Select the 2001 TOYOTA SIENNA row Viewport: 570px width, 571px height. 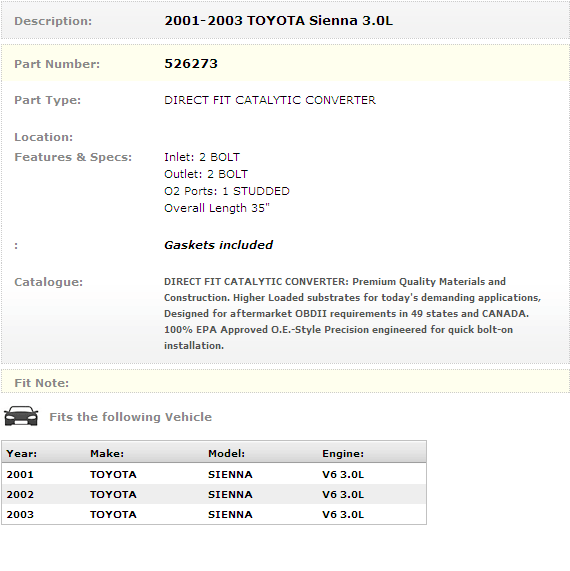[214, 474]
